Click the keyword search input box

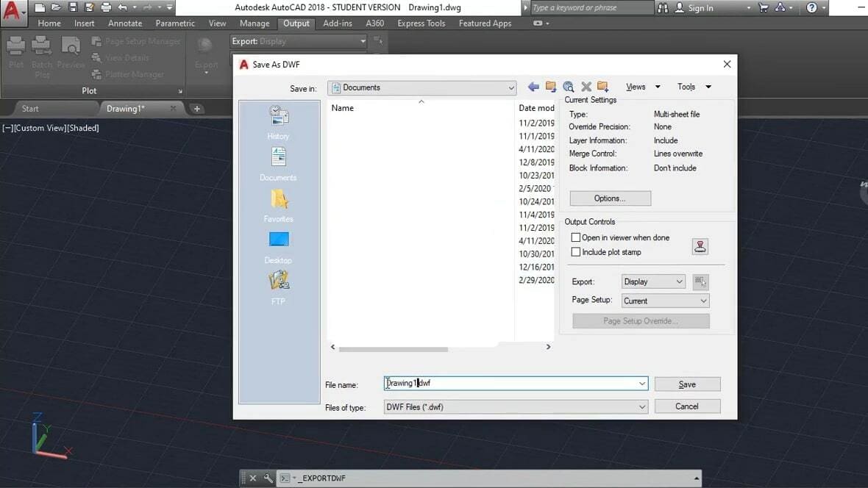click(590, 8)
